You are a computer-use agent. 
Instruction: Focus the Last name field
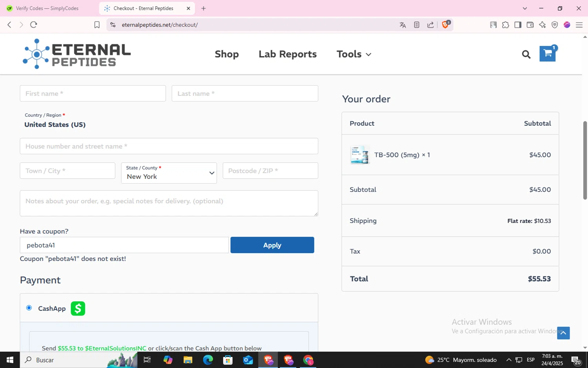pyautogui.click(x=245, y=93)
